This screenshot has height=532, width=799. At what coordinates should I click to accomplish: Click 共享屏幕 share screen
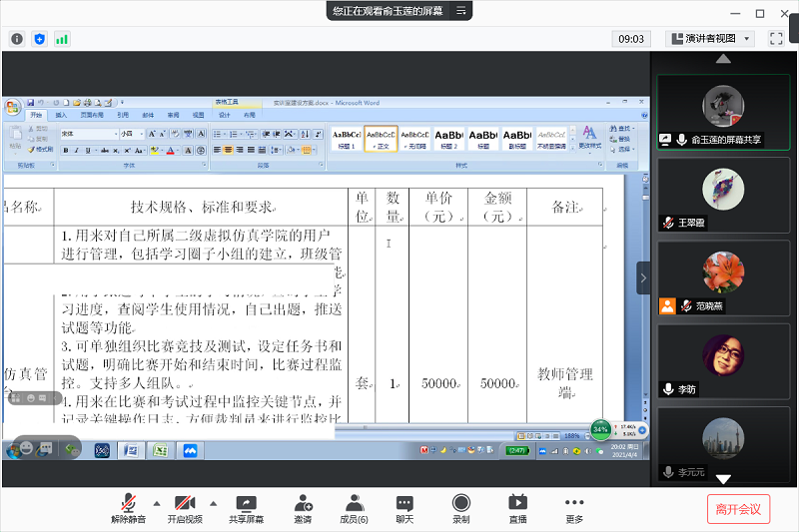[246, 509]
